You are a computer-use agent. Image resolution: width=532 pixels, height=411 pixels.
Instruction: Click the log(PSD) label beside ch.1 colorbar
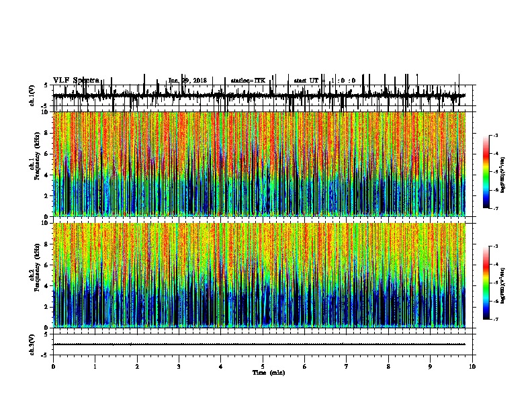click(503, 175)
